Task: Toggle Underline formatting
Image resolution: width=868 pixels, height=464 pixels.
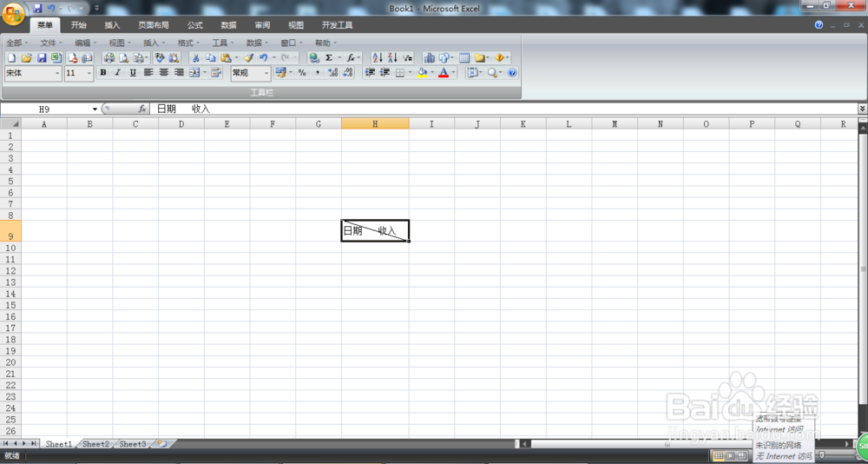Action: pyautogui.click(x=133, y=73)
